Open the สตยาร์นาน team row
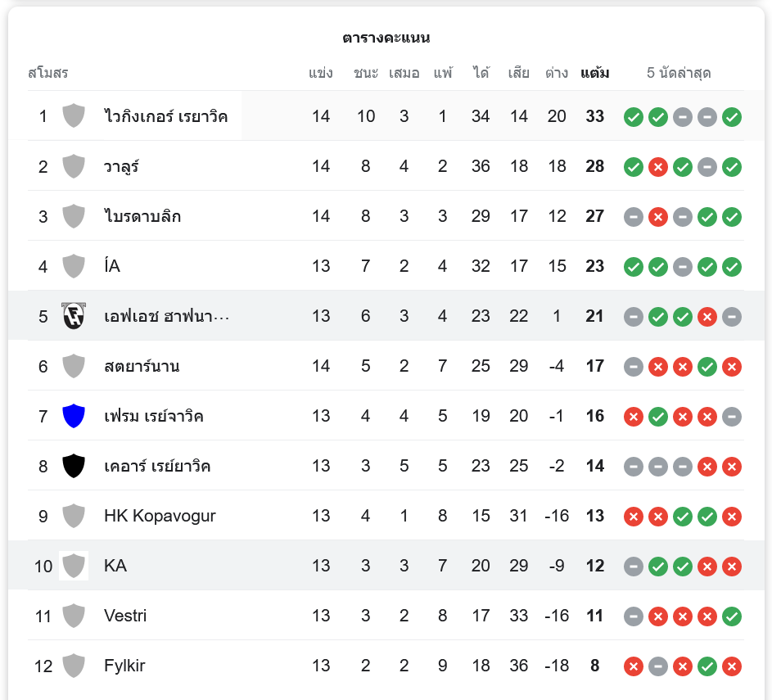Viewport: 772px width, 700px height. [x=142, y=366]
